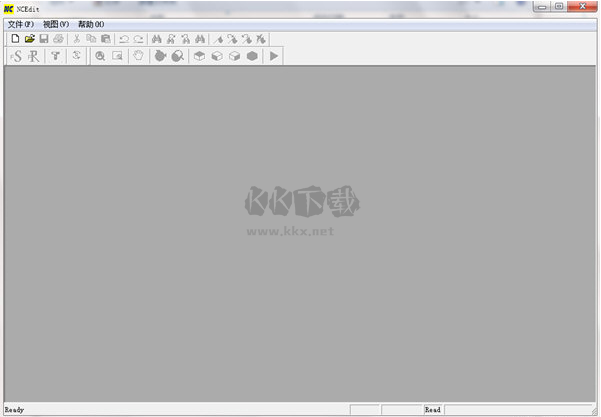Click the Find Next icon after first binoculars
The width and height of the screenshot is (601, 417).
(x=171, y=39)
